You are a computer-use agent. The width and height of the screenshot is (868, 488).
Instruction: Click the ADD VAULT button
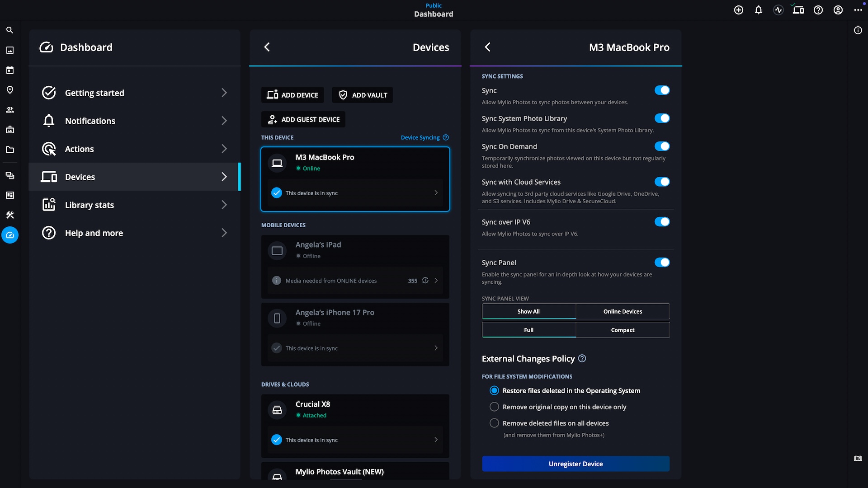point(363,95)
